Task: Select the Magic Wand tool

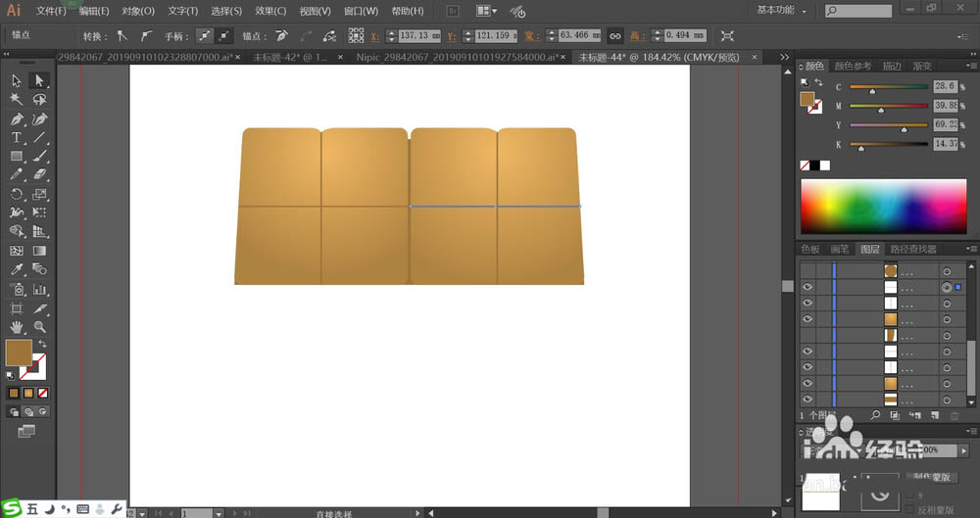Action: (17, 99)
